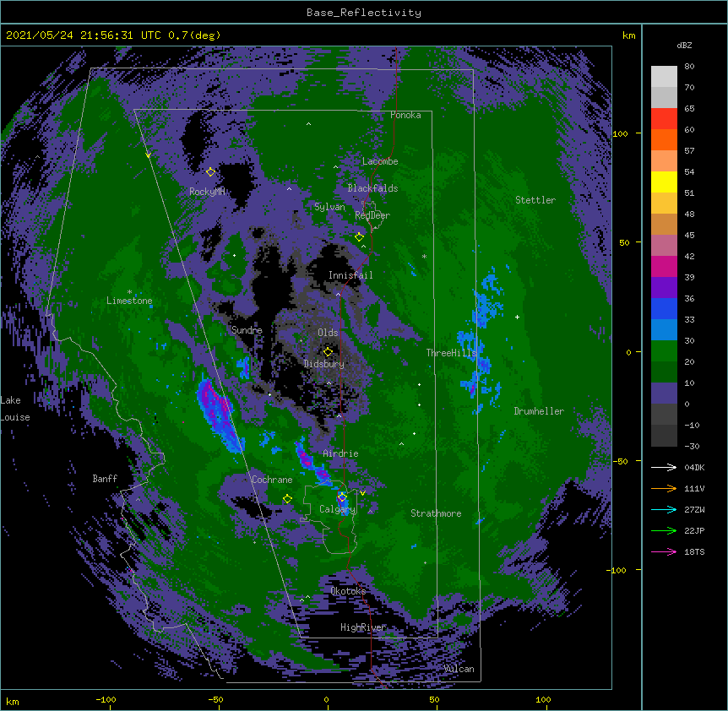Select the 65 dBZ red color swatch
This screenshot has height=711, width=728.
click(664, 119)
